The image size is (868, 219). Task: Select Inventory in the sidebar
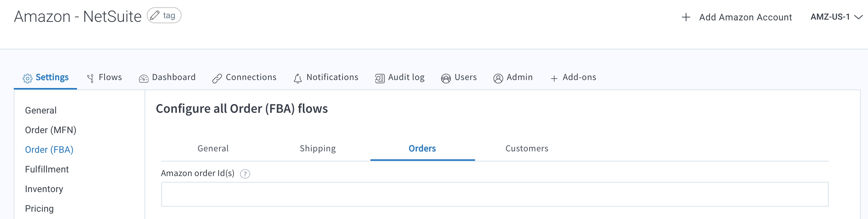[44, 189]
